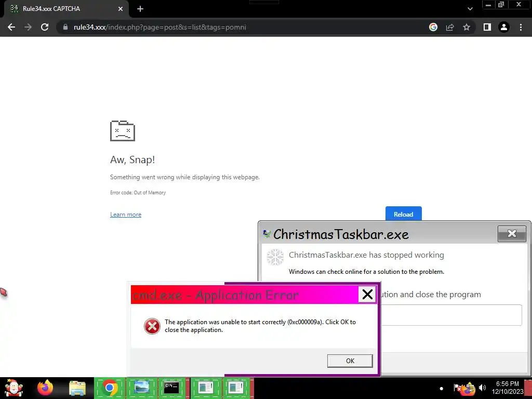Click the blue Reload button
The width and height of the screenshot is (532, 399).
pos(403,214)
